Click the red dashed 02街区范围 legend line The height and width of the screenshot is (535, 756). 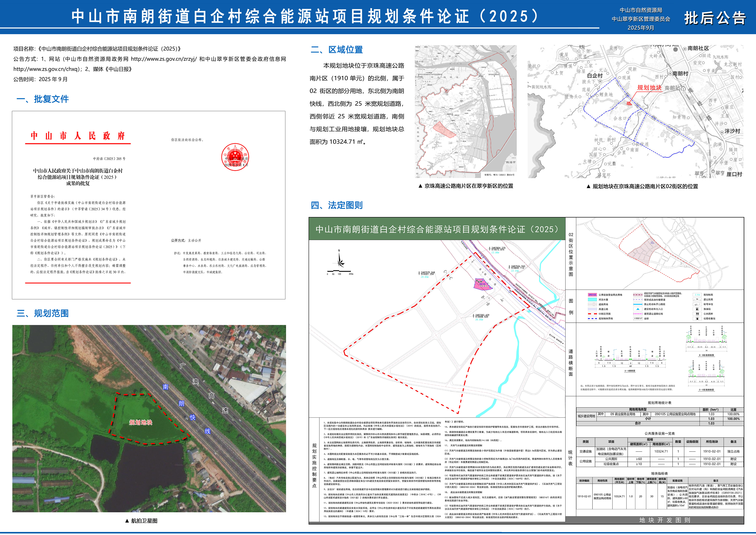coord(592,314)
